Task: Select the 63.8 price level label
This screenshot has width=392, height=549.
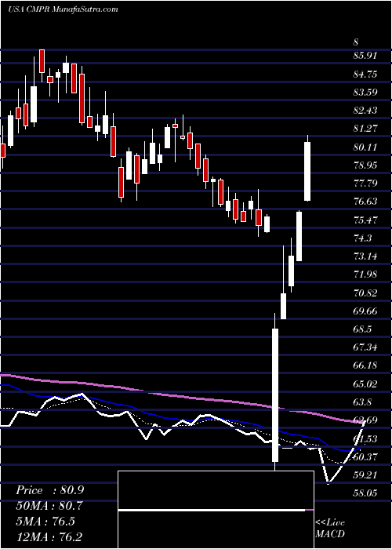Action: tap(363, 402)
